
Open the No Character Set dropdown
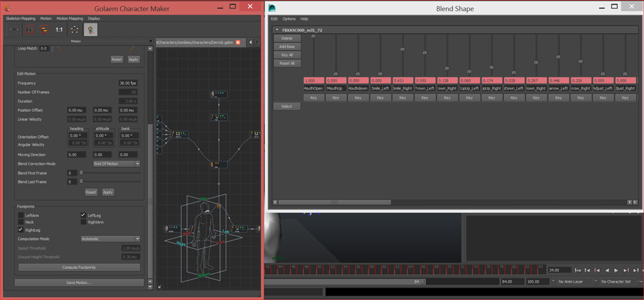point(616,281)
